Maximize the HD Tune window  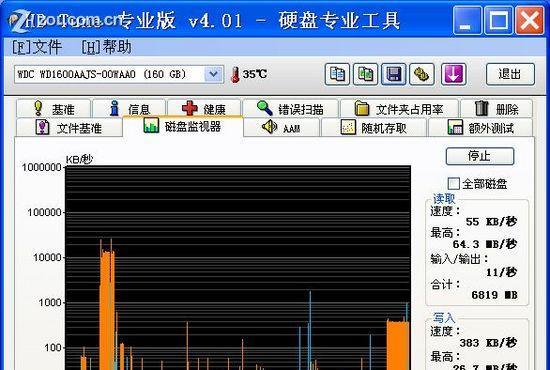(498, 21)
